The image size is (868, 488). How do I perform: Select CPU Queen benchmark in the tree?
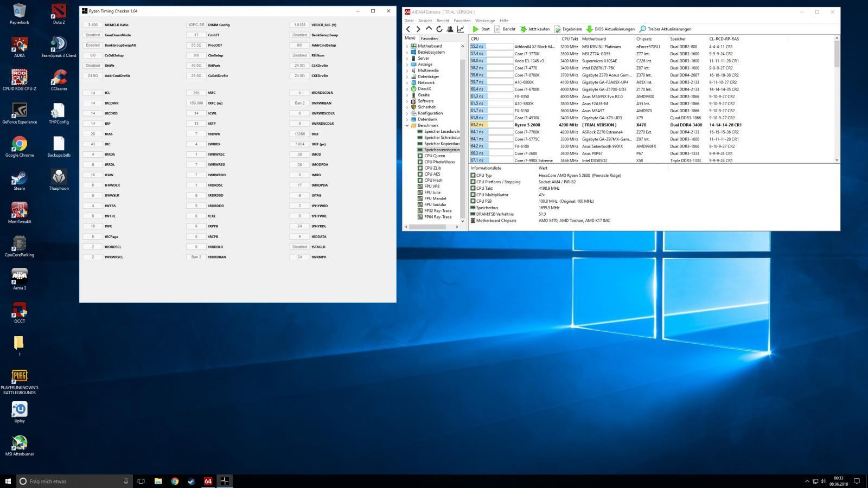coord(435,156)
